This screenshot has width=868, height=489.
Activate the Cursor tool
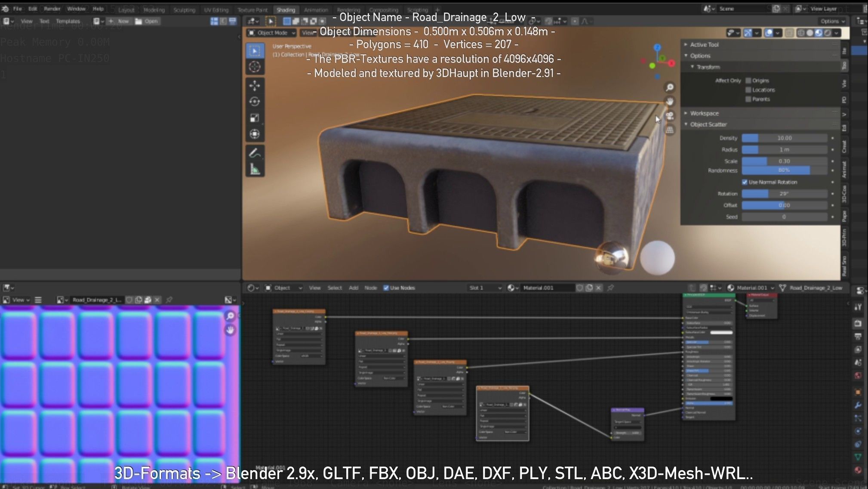(255, 67)
